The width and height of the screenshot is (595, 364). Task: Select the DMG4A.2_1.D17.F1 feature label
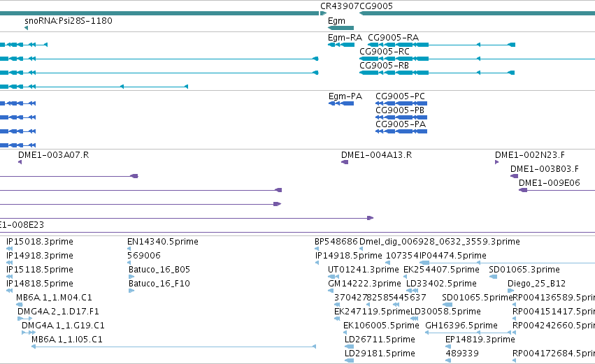click(x=58, y=312)
